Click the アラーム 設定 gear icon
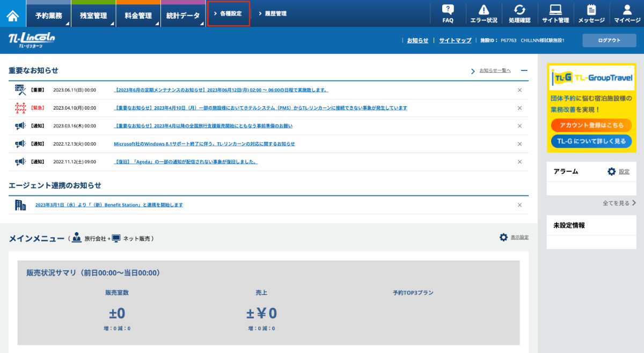 (612, 171)
